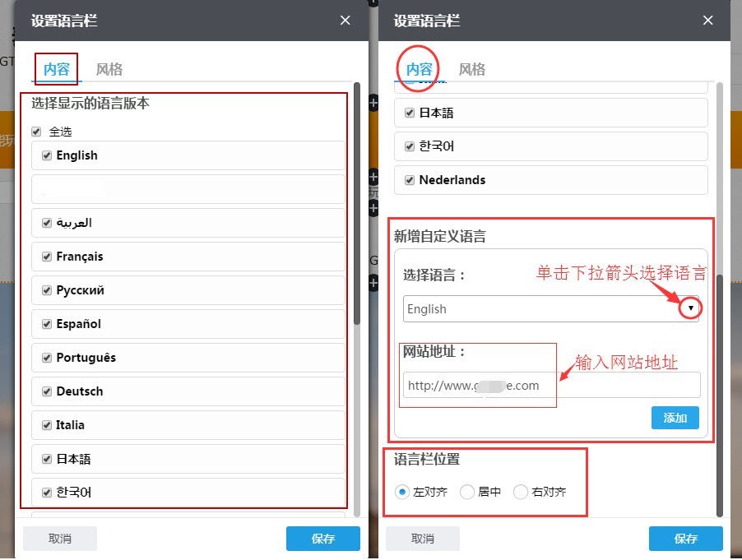
Task: Uncheck the Italia language checkbox
Action: tap(47, 425)
